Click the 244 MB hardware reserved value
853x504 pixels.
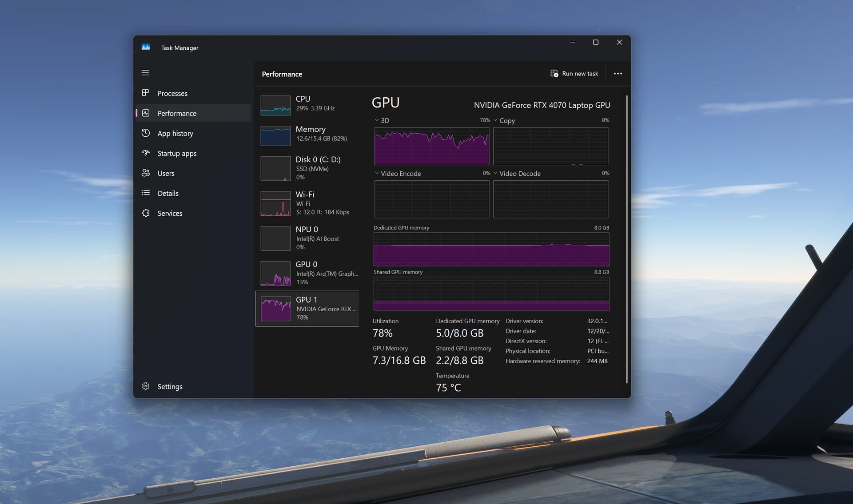[x=597, y=361]
